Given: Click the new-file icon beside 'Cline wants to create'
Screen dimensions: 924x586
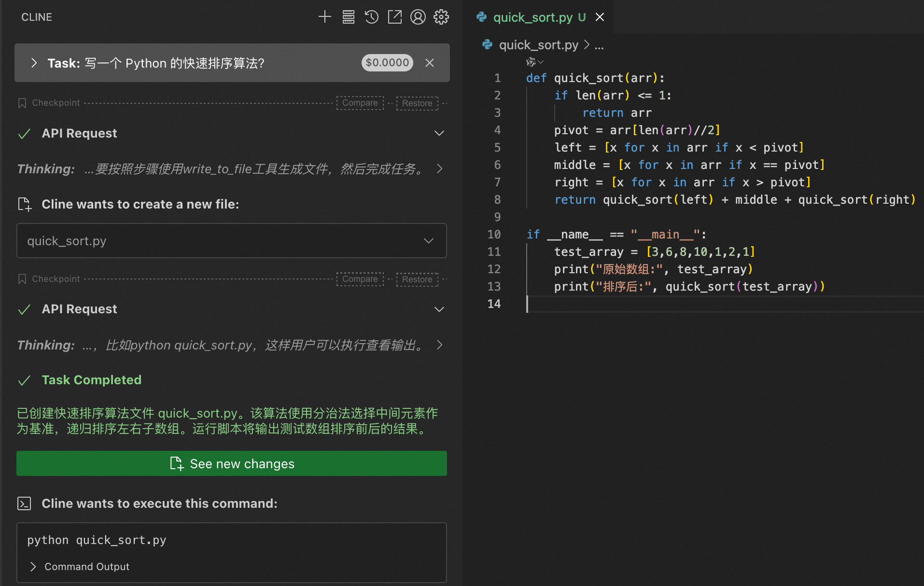Looking at the screenshot, I should click(24, 204).
